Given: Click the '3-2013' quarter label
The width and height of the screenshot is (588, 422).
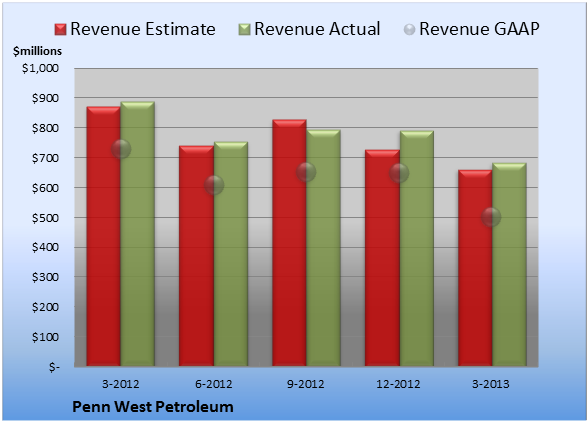Looking at the screenshot, I should pos(491,384).
